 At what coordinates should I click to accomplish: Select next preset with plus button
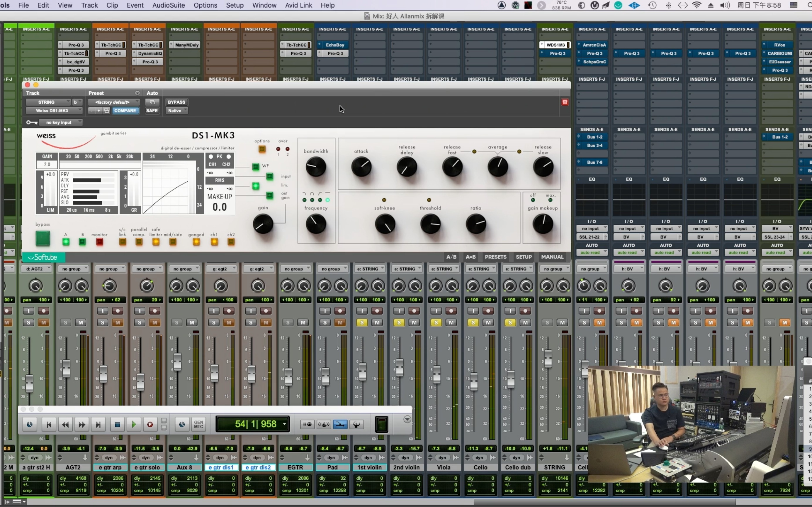(99, 111)
